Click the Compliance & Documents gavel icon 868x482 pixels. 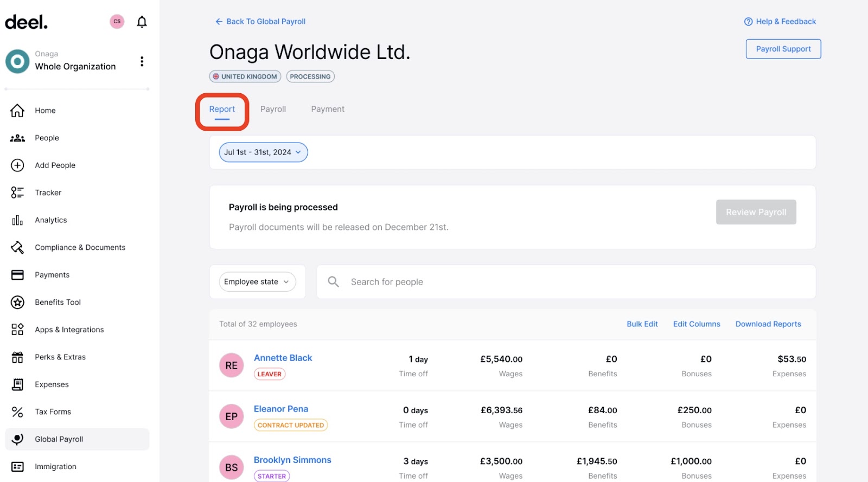17,248
